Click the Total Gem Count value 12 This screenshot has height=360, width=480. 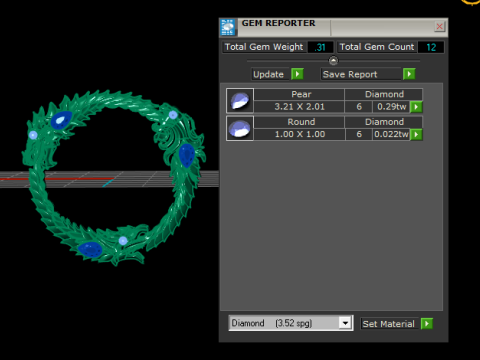431,47
